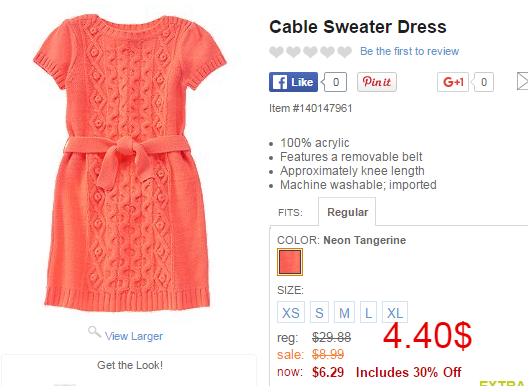Screen dimensions: 528x386
Task: Select size S
Action: tap(319, 312)
